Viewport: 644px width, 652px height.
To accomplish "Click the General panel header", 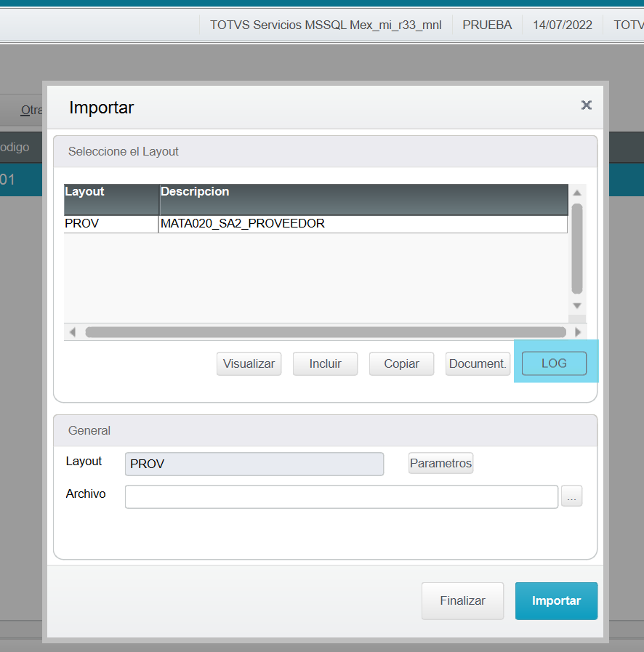I will click(x=325, y=430).
